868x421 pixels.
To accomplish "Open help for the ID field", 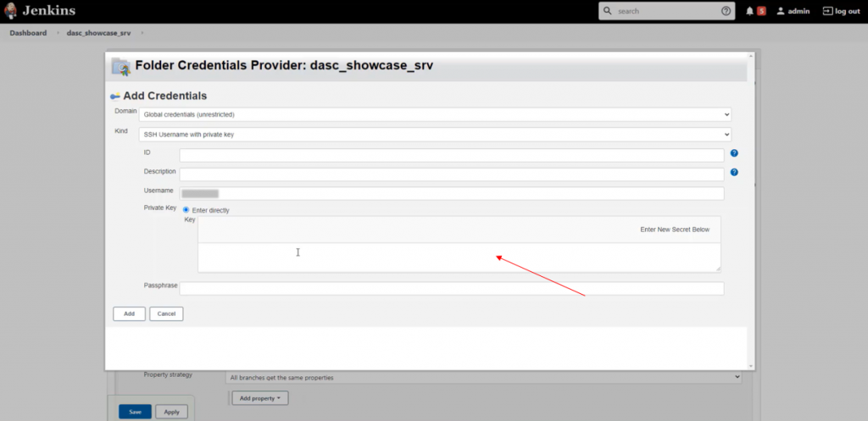I will (x=734, y=153).
